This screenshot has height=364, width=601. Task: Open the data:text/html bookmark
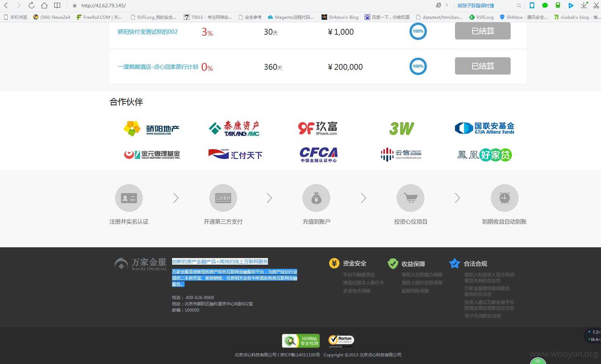coord(439,17)
